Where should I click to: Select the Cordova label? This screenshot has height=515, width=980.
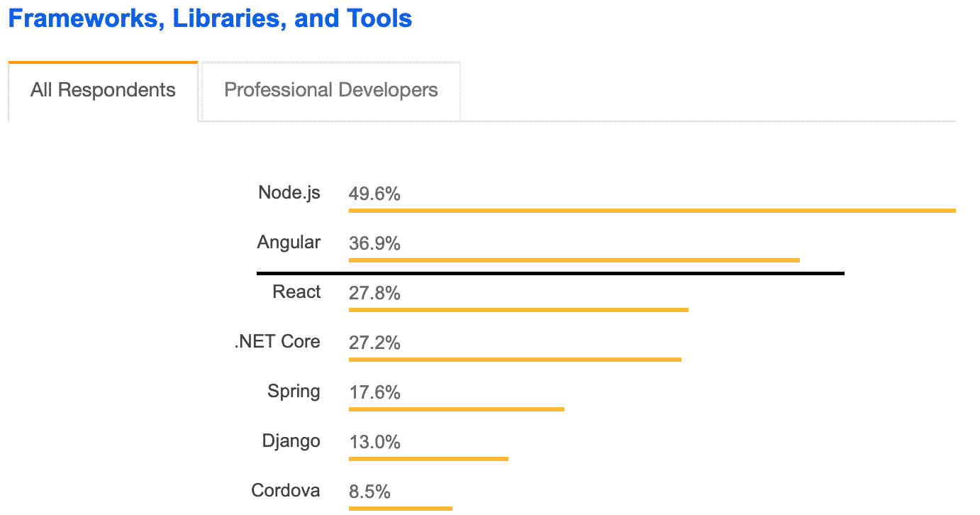tap(285, 490)
